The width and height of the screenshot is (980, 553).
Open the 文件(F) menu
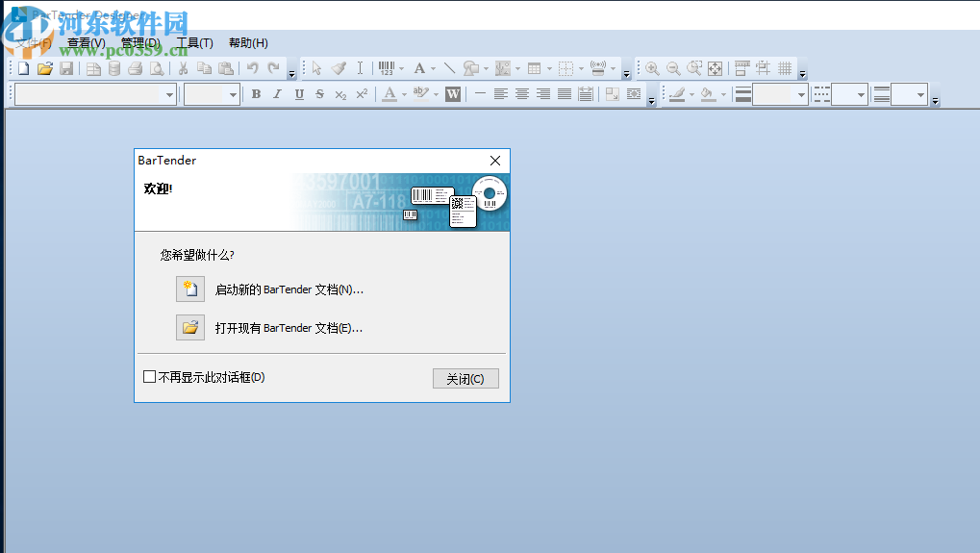33,42
